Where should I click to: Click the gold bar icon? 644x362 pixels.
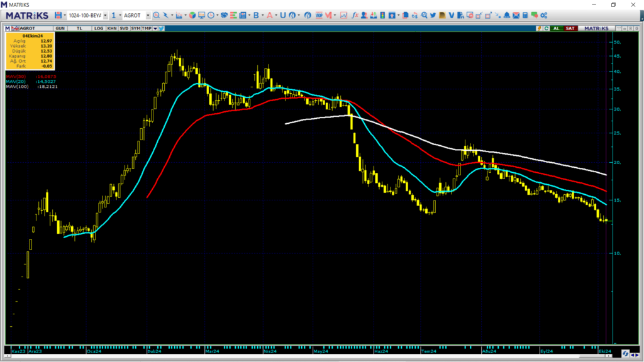pos(442,15)
